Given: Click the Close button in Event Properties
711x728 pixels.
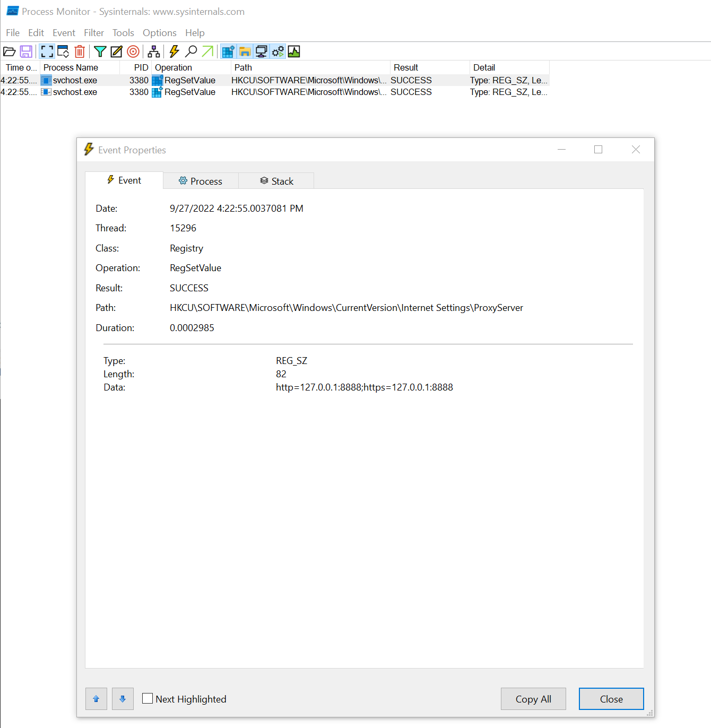Looking at the screenshot, I should tap(611, 699).
